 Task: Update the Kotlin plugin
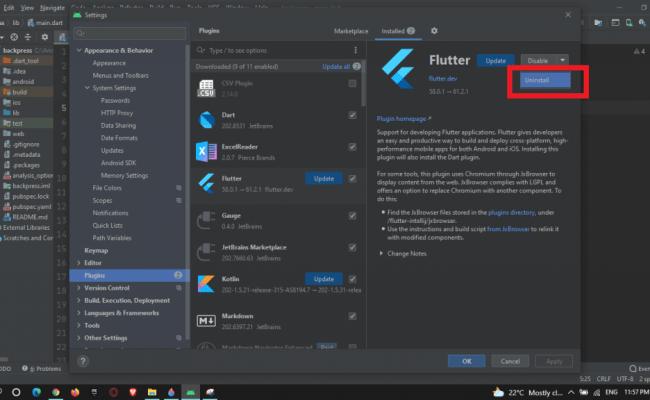coord(324,279)
